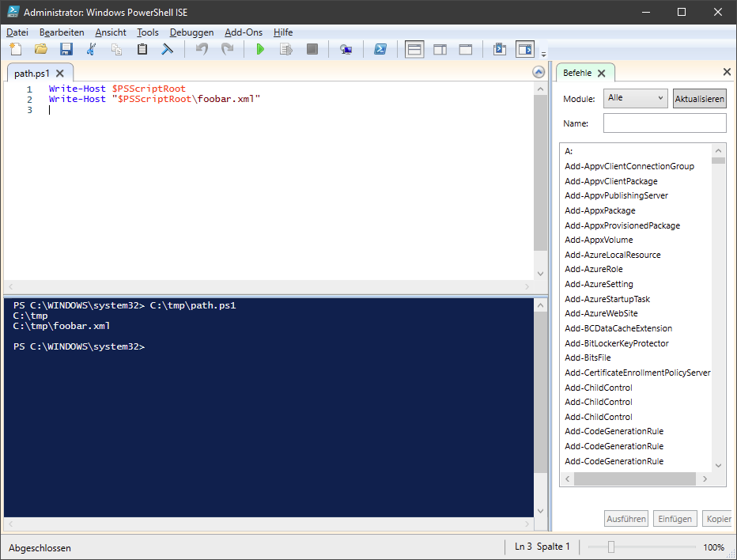Select the path.ps1 script tab

pos(32,74)
